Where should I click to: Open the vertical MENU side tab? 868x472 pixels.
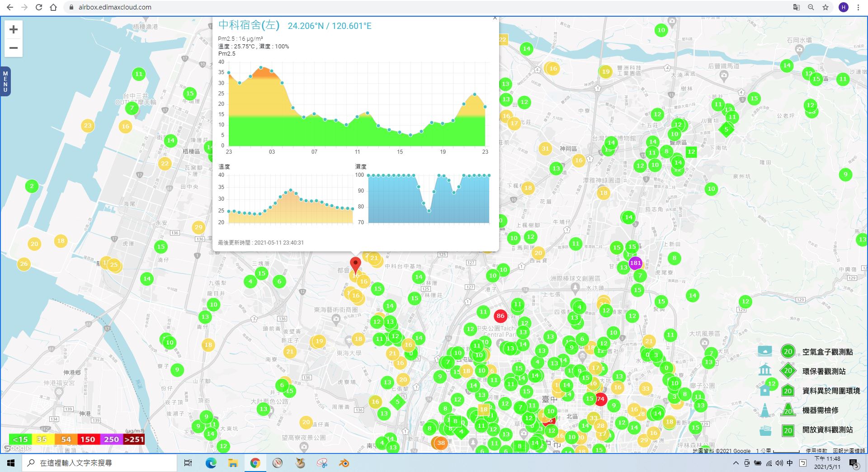pos(5,81)
